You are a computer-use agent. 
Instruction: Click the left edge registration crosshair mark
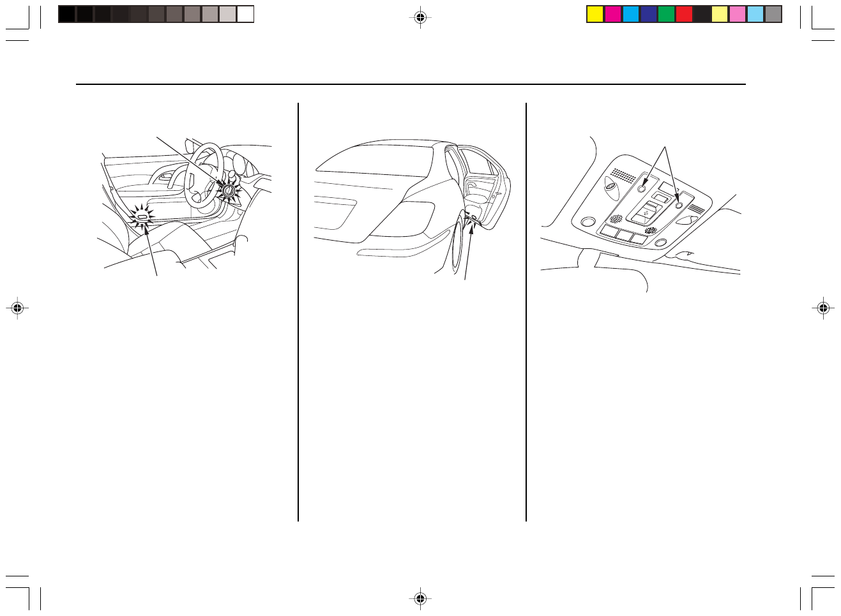coord(17,308)
